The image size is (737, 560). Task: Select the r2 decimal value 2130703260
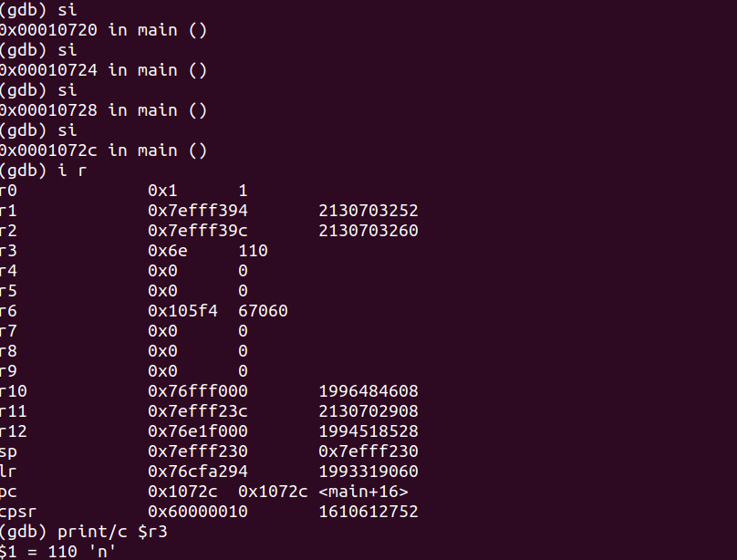pos(368,231)
